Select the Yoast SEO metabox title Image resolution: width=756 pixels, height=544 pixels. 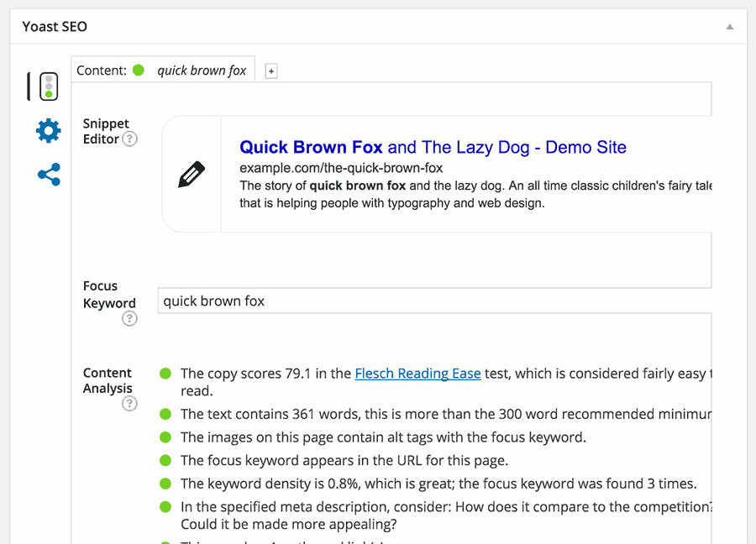point(54,26)
